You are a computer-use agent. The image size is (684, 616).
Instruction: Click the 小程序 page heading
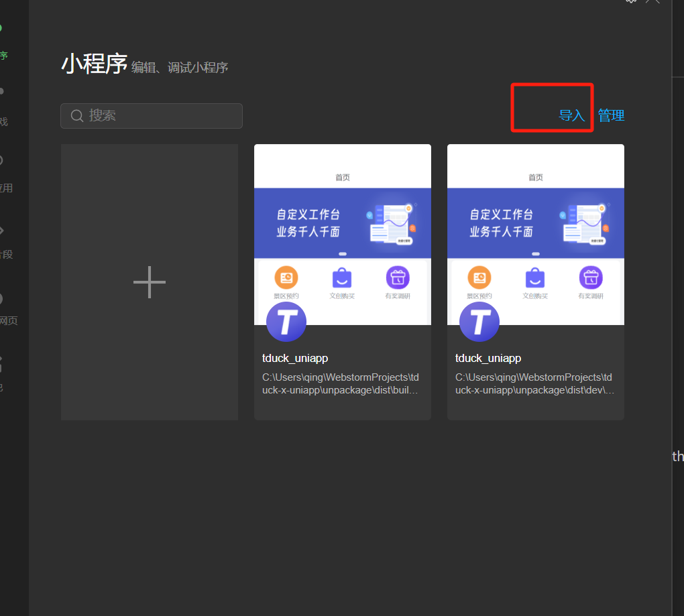click(x=95, y=64)
